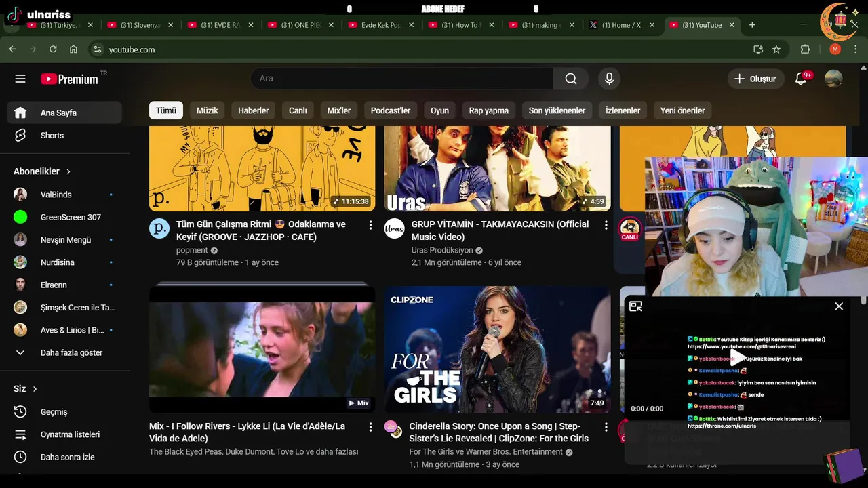This screenshot has height=488, width=868.
Task: Open the Abonelikler section arrow
Action: click(x=68, y=171)
